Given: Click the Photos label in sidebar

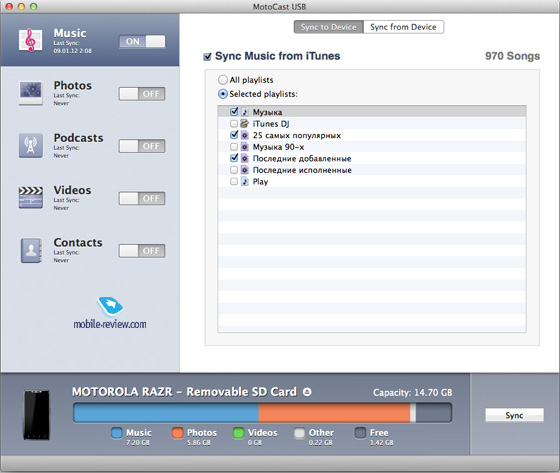Looking at the screenshot, I should pos(72,85).
